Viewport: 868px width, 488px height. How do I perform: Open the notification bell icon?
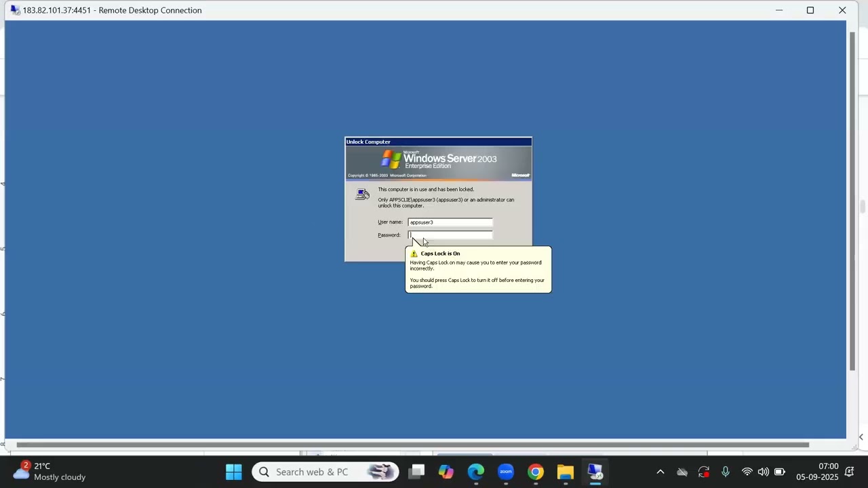click(850, 472)
